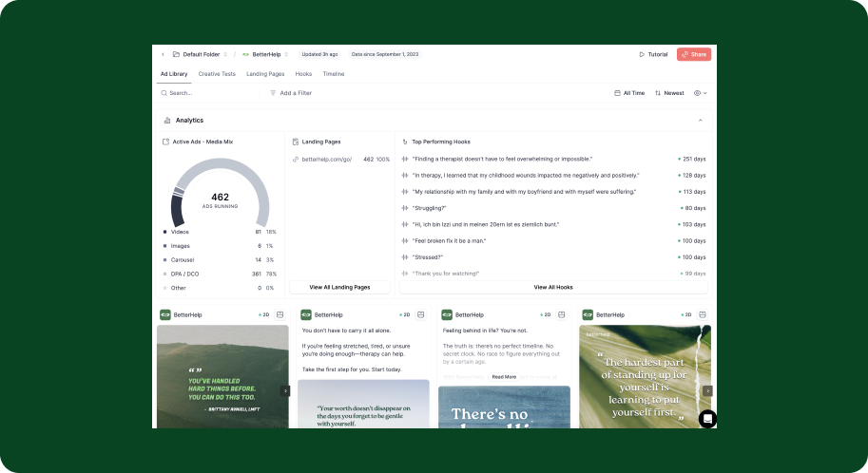Image resolution: width=868 pixels, height=473 pixels.
Task: Click the Active Ads - Media Mix icon
Action: click(x=165, y=142)
